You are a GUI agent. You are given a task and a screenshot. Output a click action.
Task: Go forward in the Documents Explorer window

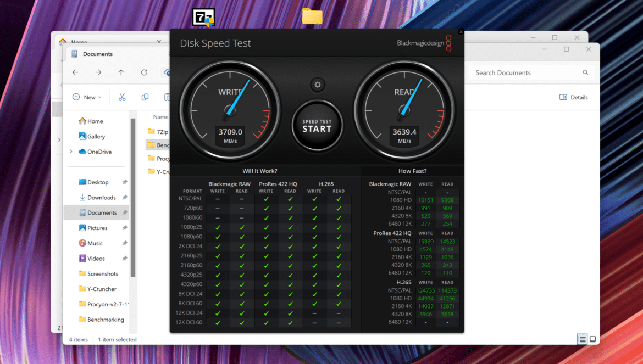point(98,72)
